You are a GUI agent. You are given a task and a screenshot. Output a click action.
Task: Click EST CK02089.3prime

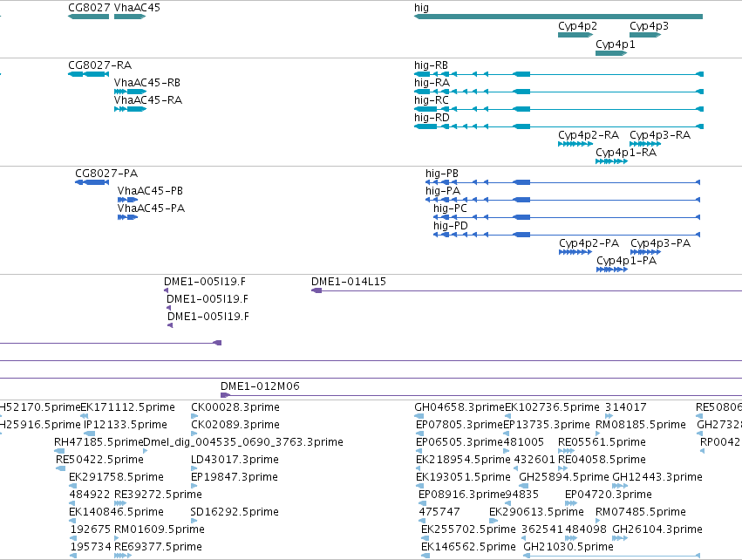click(x=235, y=425)
